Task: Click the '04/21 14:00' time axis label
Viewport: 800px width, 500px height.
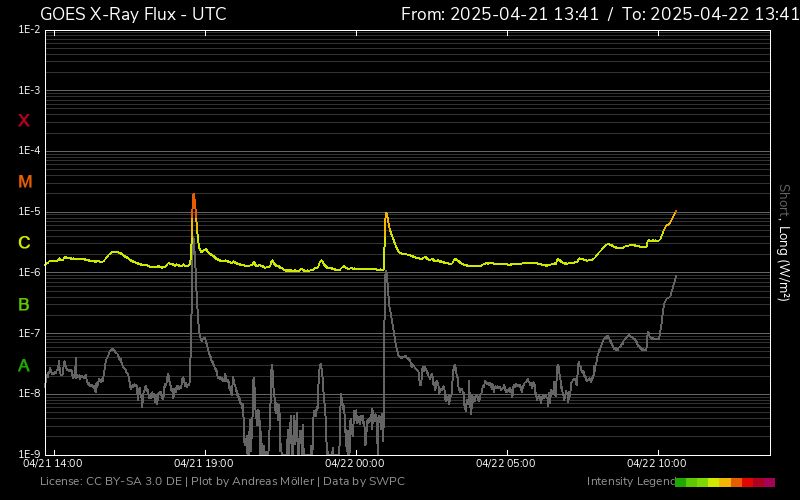Action: 53,463
